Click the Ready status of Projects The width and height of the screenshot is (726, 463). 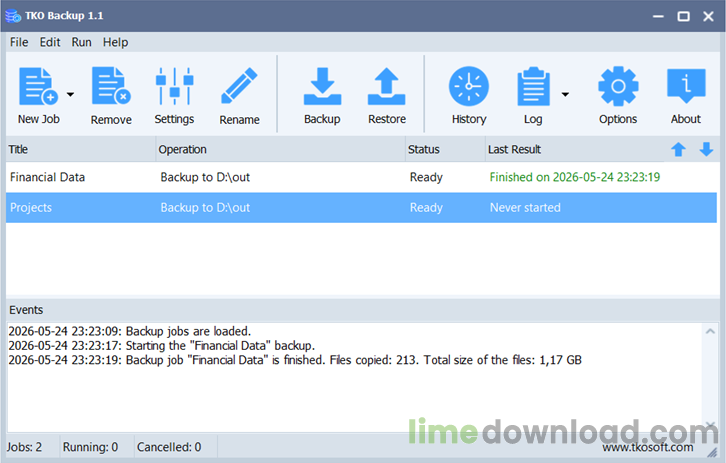[x=426, y=208]
